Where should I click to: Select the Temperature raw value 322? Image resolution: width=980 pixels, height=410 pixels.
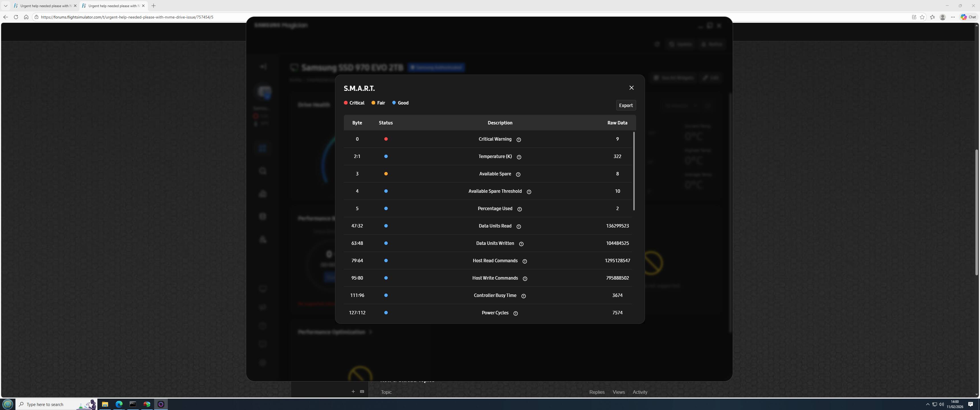point(617,156)
